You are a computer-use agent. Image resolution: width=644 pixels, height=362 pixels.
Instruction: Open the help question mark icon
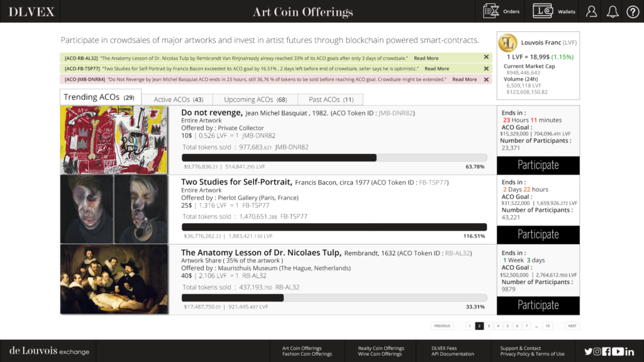[x=633, y=12]
